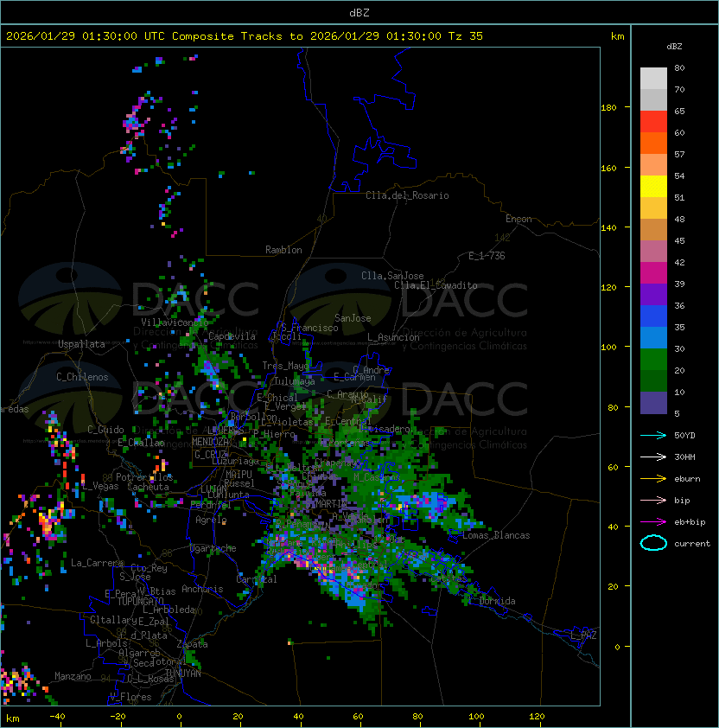
Task: Click the 'Carrizal' map label
Action: pyautogui.click(x=257, y=579)
